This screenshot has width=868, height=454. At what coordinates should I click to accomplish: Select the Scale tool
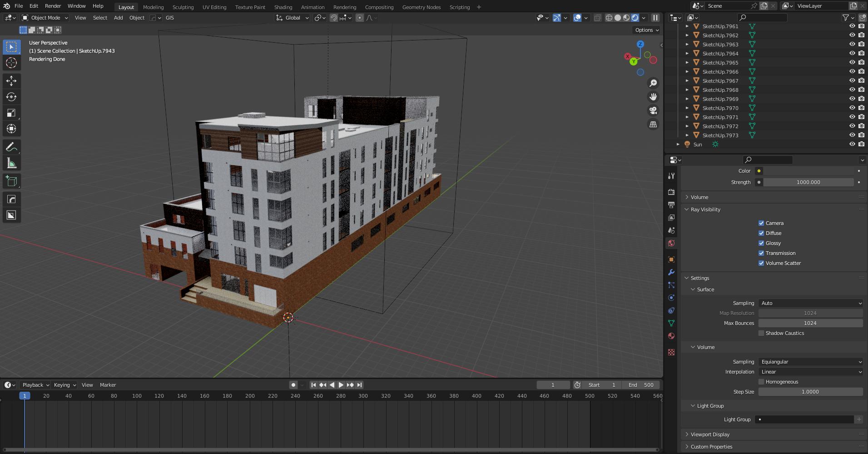(x=11, y=113)
